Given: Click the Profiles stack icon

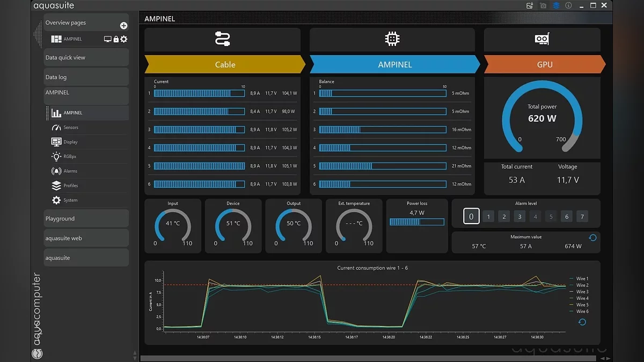Looking at the screenshot, I should 56,186.
